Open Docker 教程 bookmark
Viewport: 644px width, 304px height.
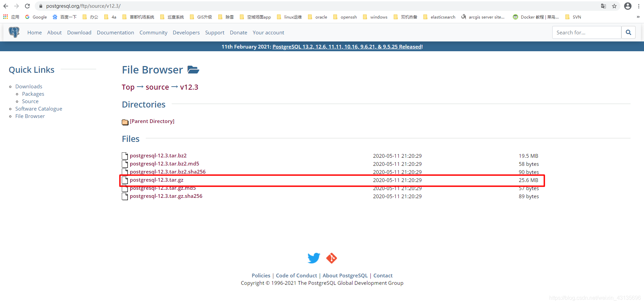click(x=536, y=17)
